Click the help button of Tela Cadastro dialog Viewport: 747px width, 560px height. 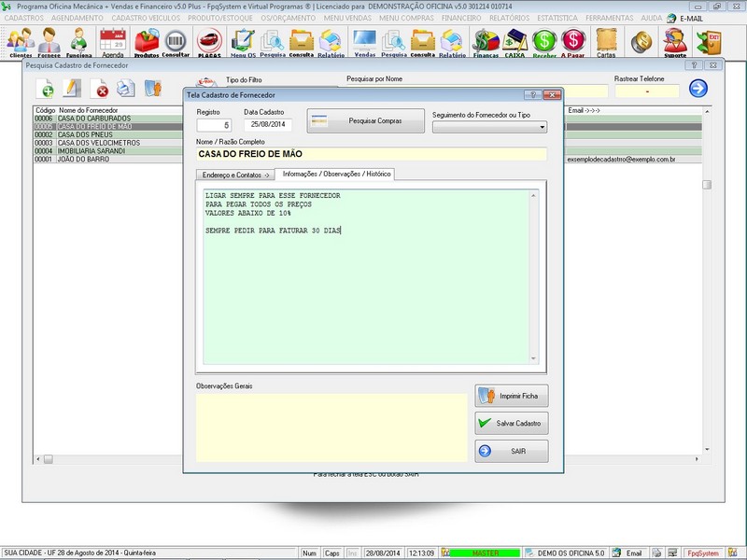pyautogui.click(x=532, y=95)
